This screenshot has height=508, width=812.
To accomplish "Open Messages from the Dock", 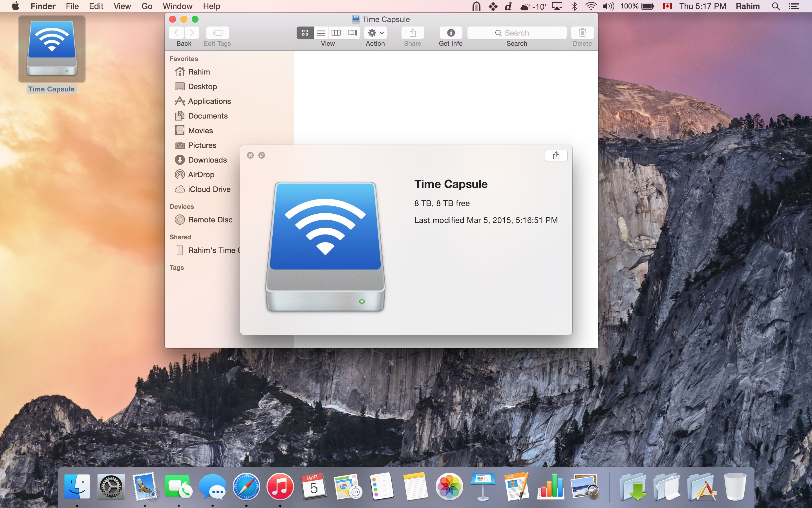I will [x=212, y=487].
